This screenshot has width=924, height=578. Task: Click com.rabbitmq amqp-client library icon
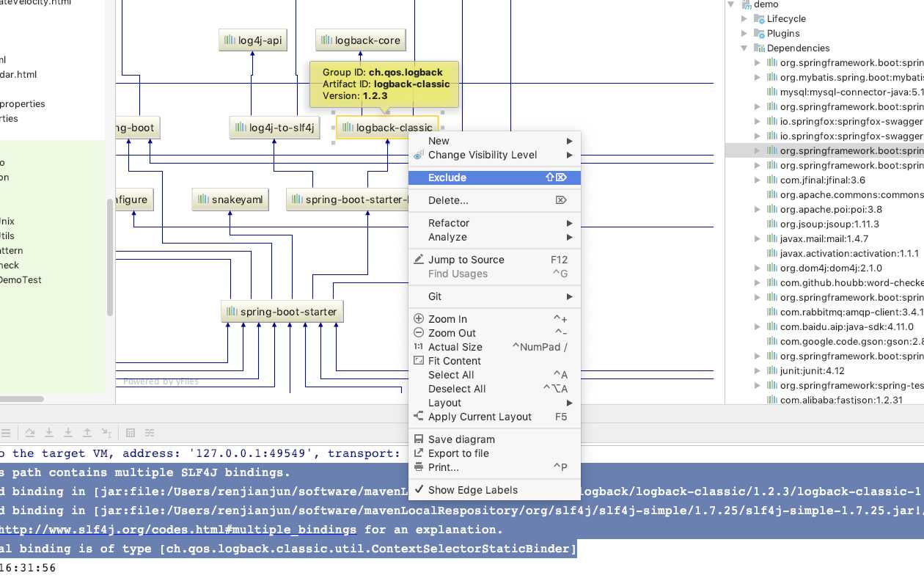(772, 312)
